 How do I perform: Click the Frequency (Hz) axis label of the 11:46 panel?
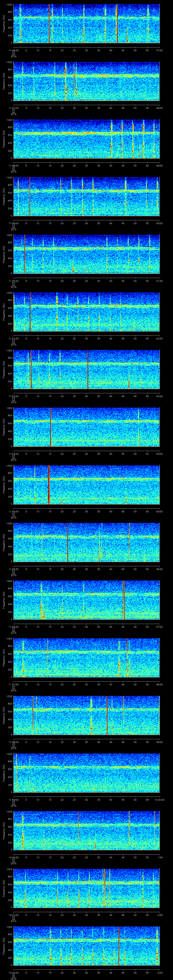point(4,24)
